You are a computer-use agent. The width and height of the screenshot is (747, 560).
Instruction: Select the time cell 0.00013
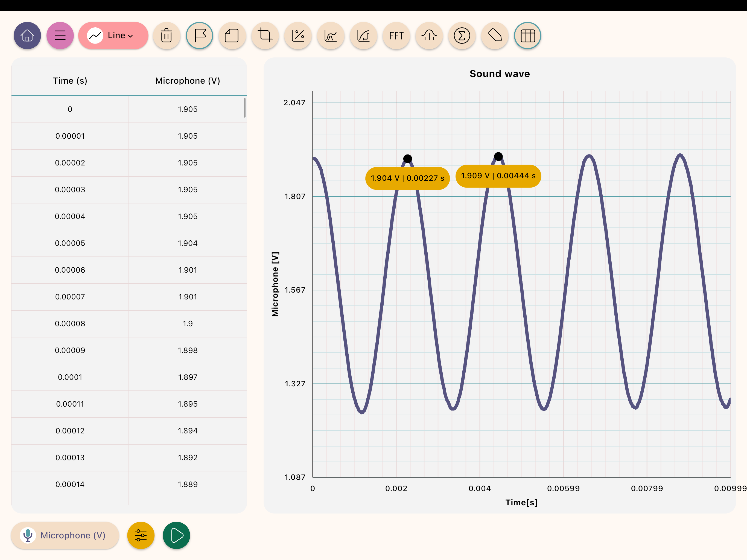click(70, 458)
